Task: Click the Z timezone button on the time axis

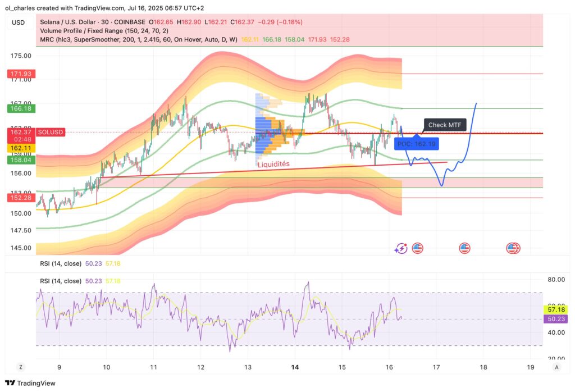Action: click(21, 367)
